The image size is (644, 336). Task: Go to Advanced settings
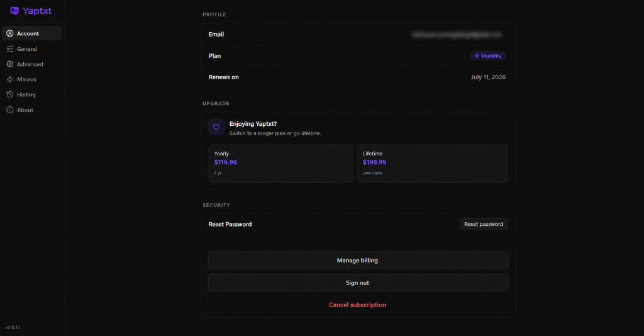(31, 64)
